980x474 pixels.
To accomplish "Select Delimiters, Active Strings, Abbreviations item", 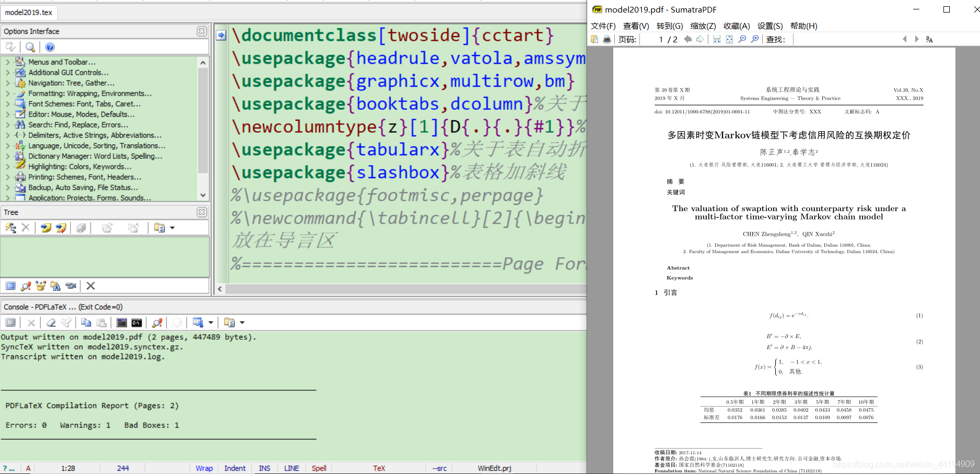I will [x=95, y=135].
